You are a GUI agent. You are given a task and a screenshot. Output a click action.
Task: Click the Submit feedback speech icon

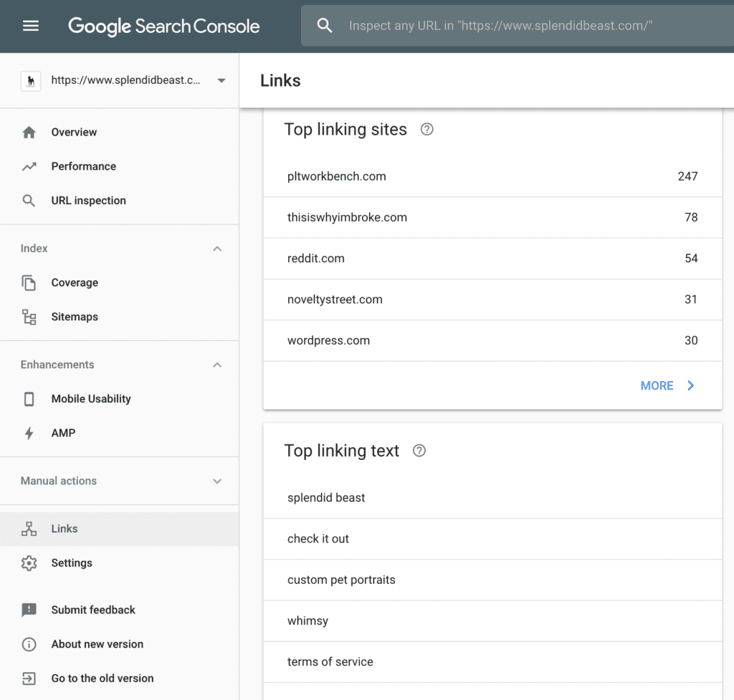(29, 610)
